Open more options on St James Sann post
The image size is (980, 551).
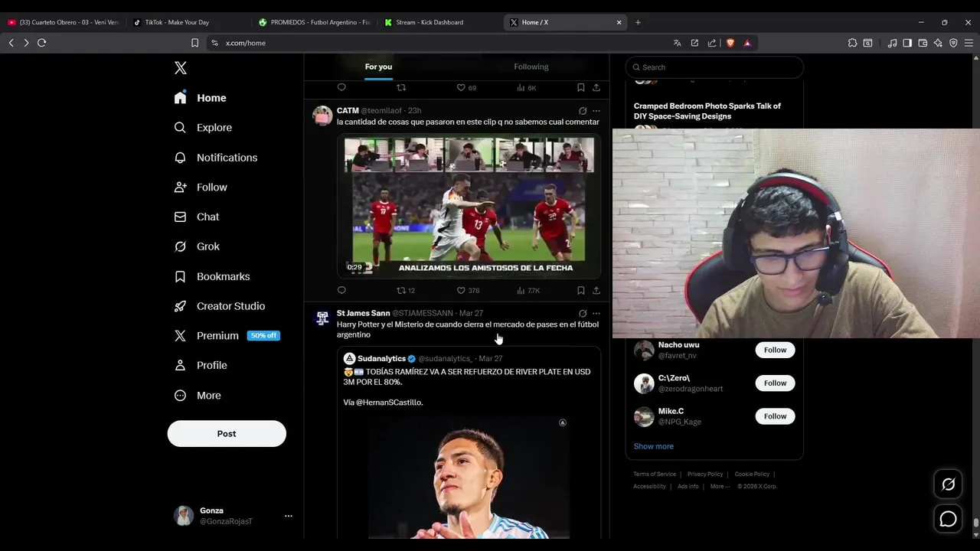point(596,314)
